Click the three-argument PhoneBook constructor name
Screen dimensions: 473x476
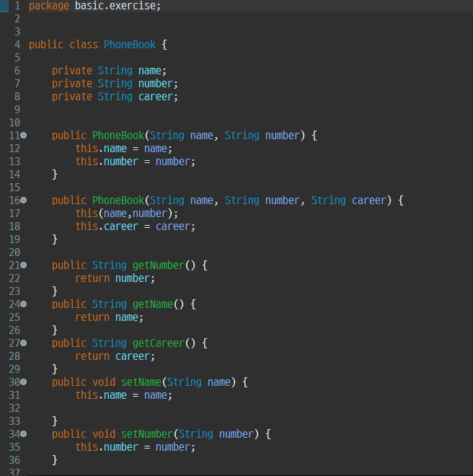click(x=118, y=200)
